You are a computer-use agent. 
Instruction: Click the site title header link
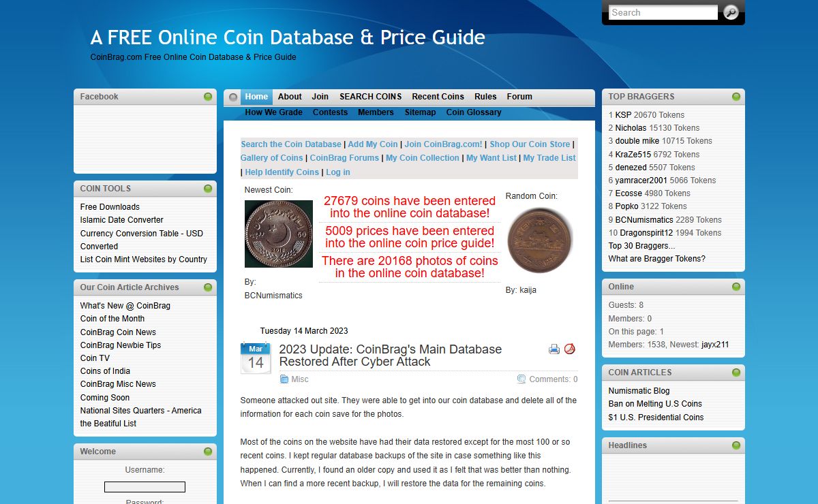288,37
